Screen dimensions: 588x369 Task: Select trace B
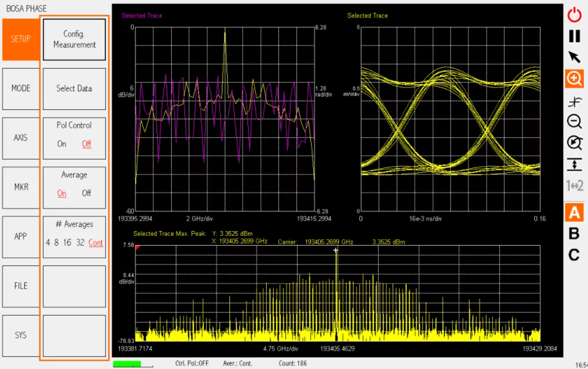tap(574, 234)
